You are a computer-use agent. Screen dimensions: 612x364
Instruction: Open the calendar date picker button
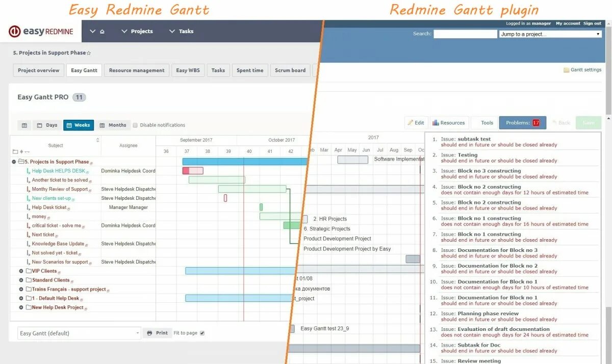pyautogui.click(x=24, y=125)
